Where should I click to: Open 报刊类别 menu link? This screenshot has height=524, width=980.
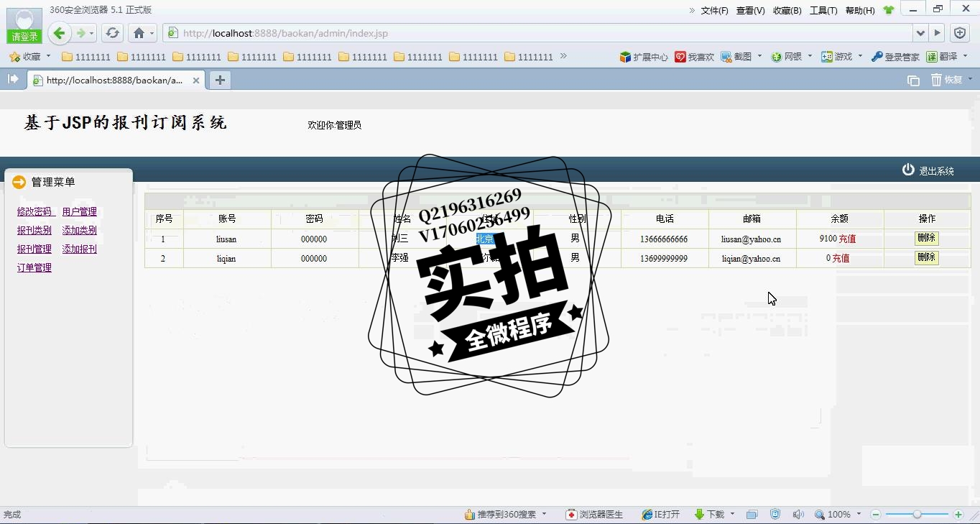point(34,231)
